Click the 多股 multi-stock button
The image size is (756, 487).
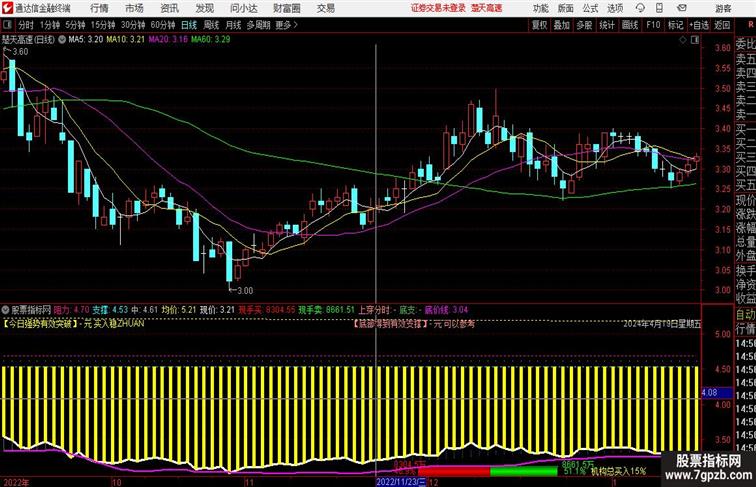(x=584, y=25)
